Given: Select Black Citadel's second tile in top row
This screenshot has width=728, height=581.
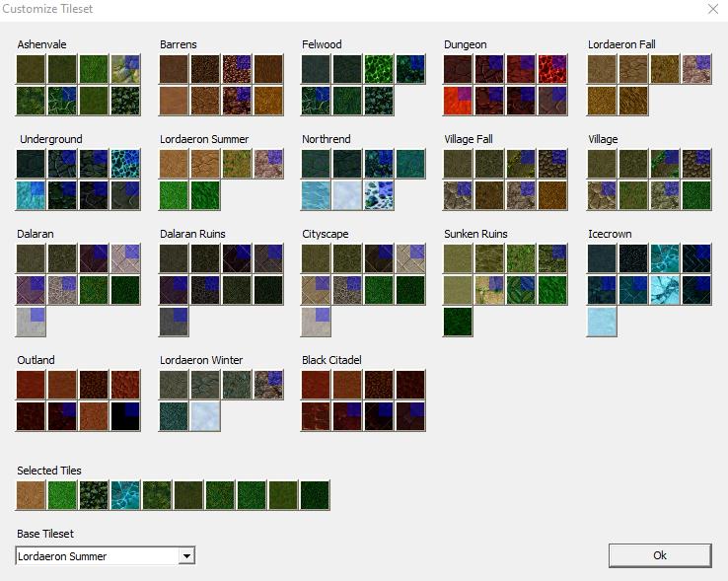Looking at the screenshot, I should coord(347,385).
